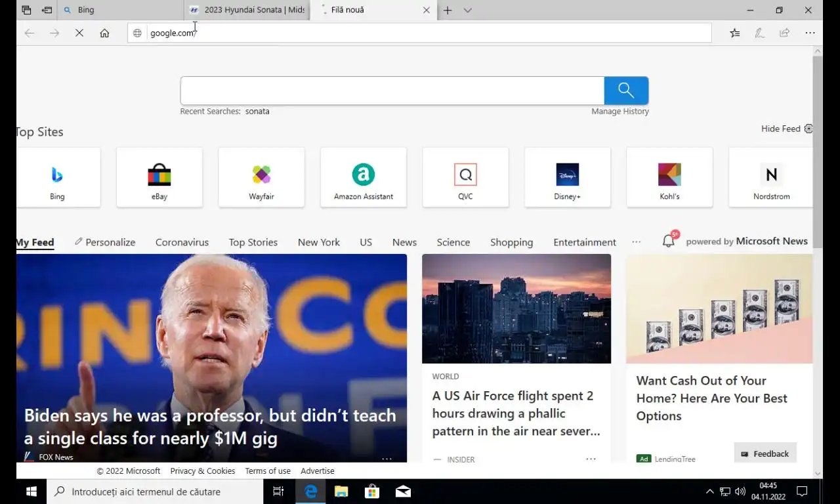Open the Wayfair top site tile

coord(261,177)
